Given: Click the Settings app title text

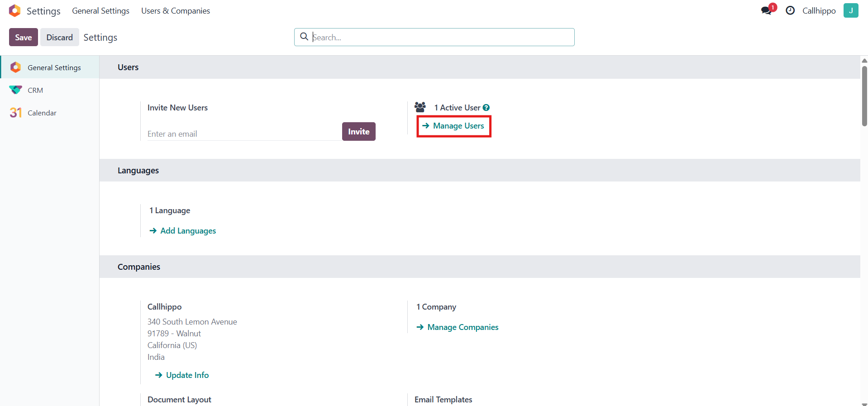Looking at the screenshot, I should coord(43,11).
